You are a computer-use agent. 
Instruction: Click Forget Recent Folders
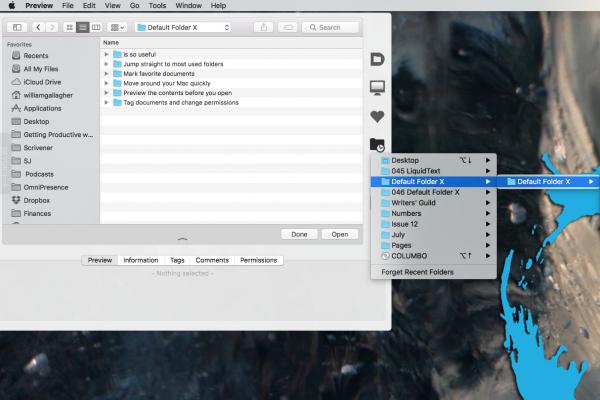click(434, 272)
